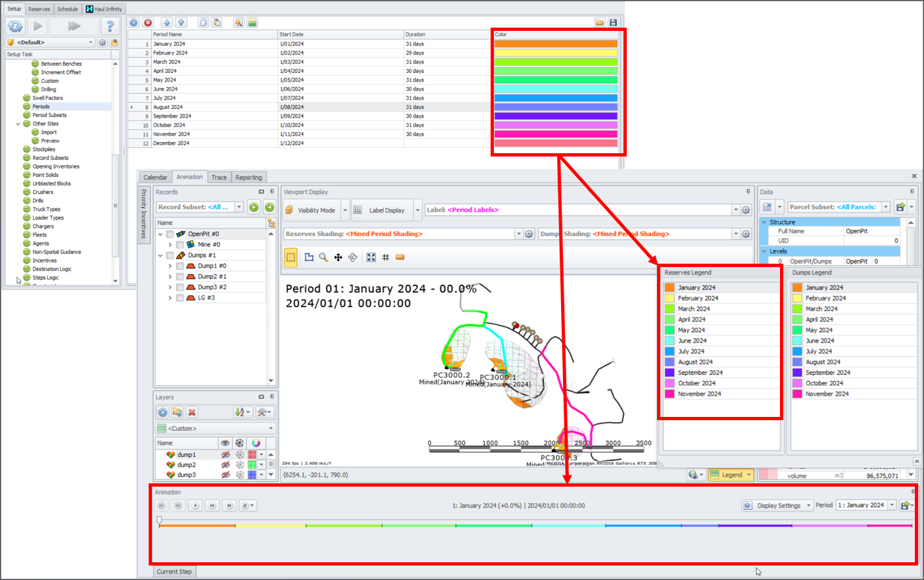Click the Label Display button
The image size is (924, 580).
tap(380, 210)
